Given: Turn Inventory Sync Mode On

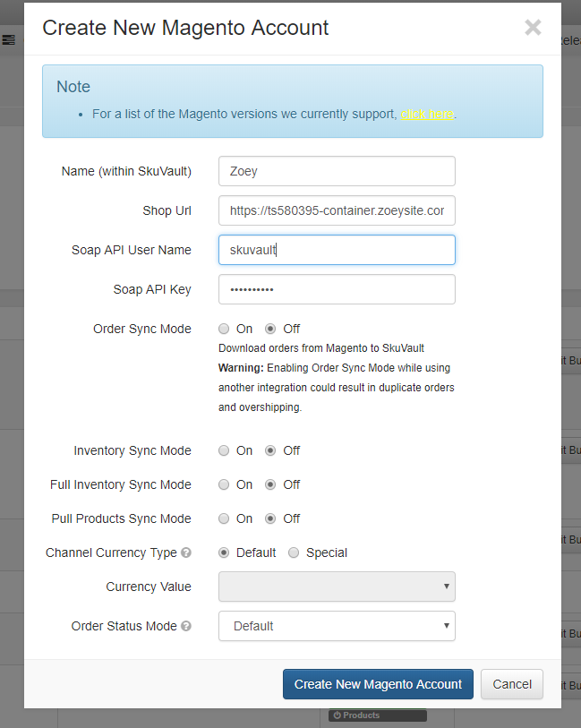Looking at the screenshot, I should (224, 450).
